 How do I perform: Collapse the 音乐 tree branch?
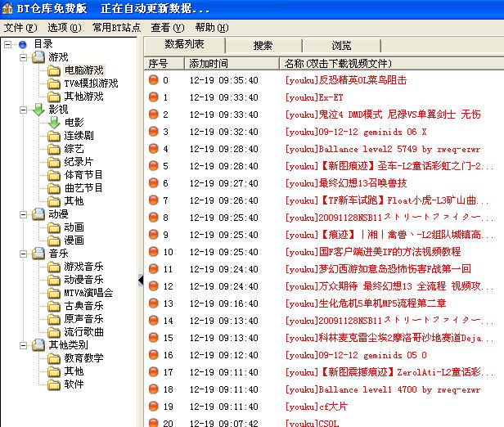click(23, 254)
